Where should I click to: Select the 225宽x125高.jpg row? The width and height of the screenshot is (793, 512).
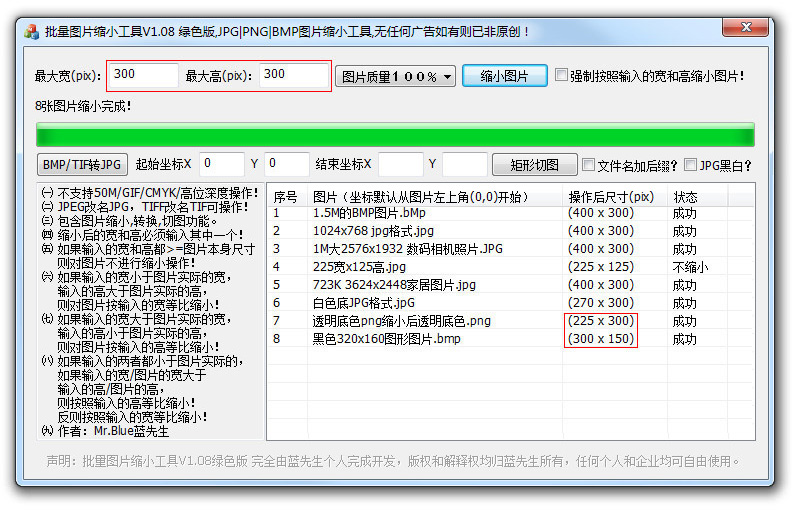pos(360,267)
